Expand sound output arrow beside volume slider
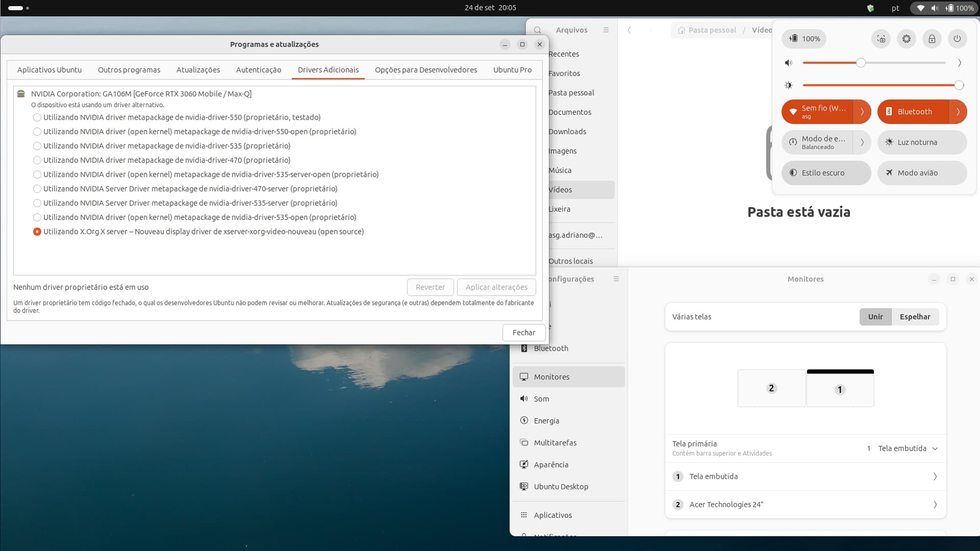 click(960, 63)
